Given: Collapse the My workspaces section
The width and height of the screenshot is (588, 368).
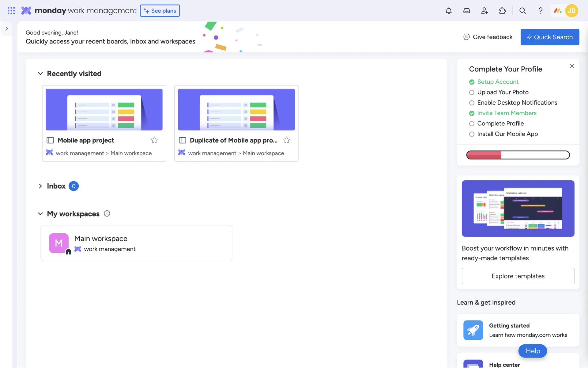Looking at the screenshot, I should (x=40, y=214).
